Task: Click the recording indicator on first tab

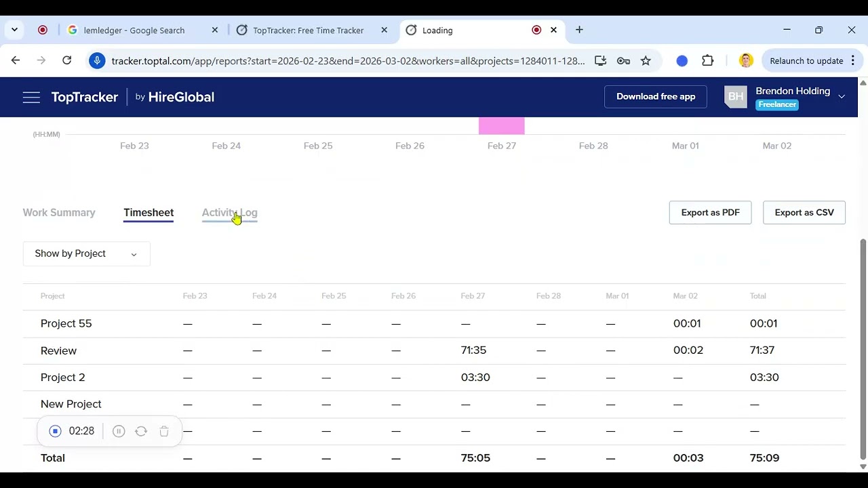Action: coord(43,30)
